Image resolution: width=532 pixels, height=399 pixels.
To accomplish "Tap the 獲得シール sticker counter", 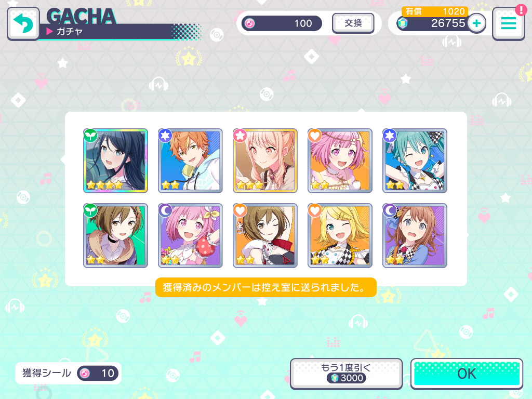I will (68, 373).
